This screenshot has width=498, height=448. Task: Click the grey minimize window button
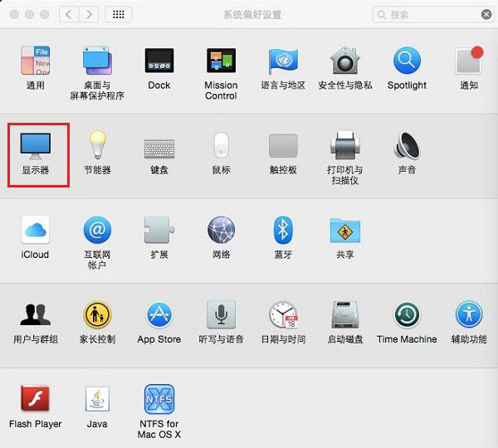[30, 14]
